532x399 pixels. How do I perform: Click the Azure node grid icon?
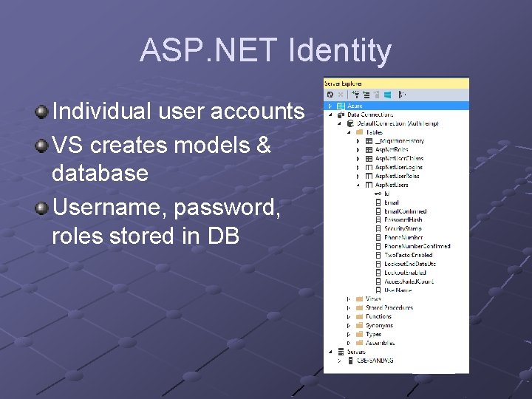pos(341,106)
